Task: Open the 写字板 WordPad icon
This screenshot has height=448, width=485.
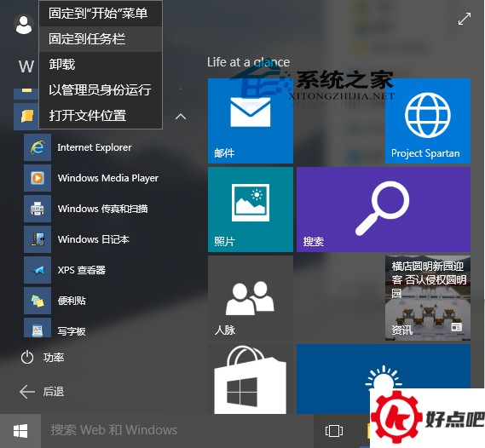Action: click(38, 329)
